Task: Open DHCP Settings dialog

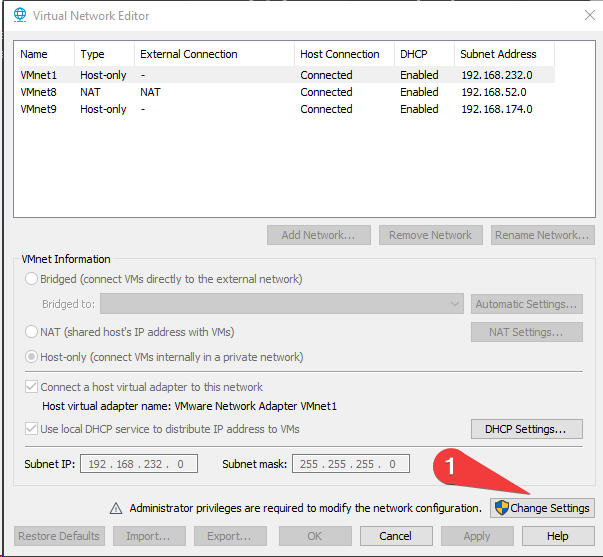Action: click(x=527, y=429)
